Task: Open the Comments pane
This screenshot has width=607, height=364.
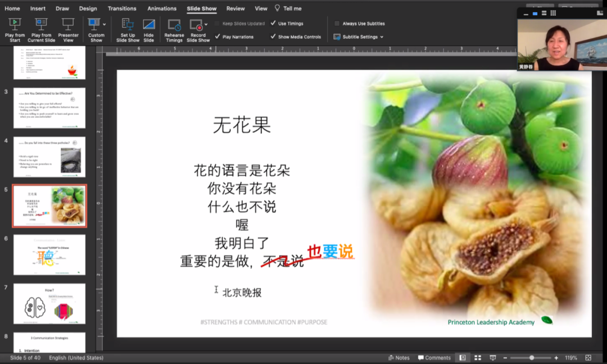Action: [x=434, y=358]
